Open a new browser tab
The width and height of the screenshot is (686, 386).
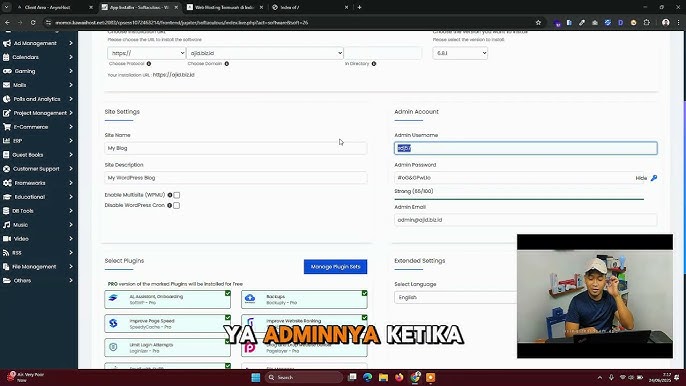(359, 7)
